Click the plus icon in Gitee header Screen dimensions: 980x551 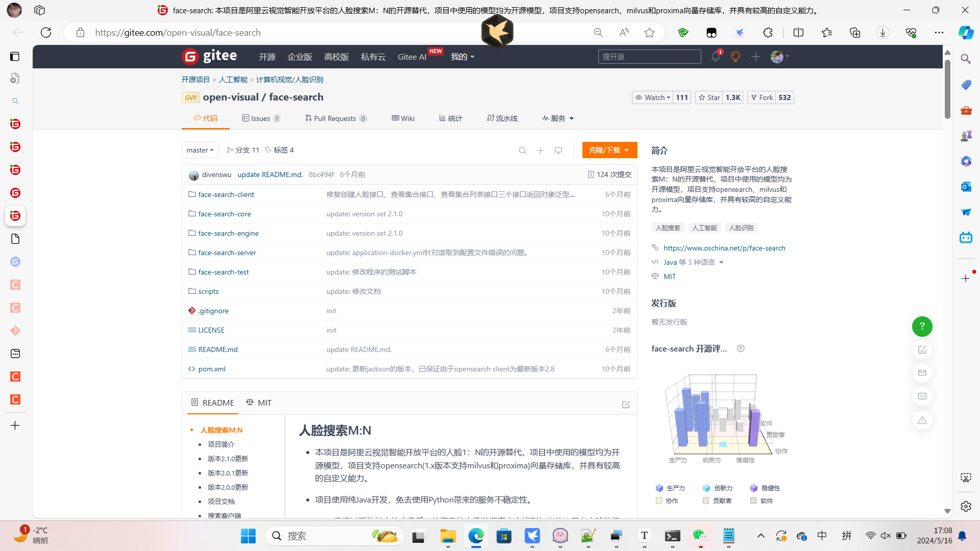pyautogui.click(x=755, y=57)
